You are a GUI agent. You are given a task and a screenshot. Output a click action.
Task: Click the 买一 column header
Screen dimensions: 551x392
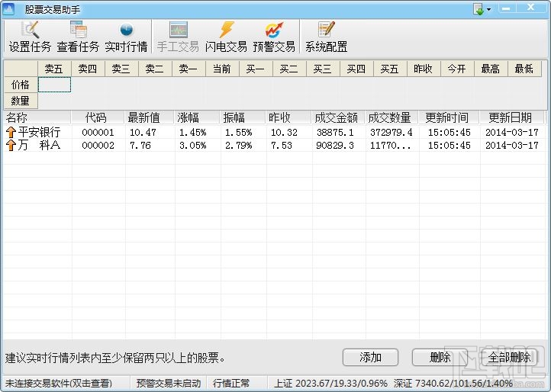(256, 69)
